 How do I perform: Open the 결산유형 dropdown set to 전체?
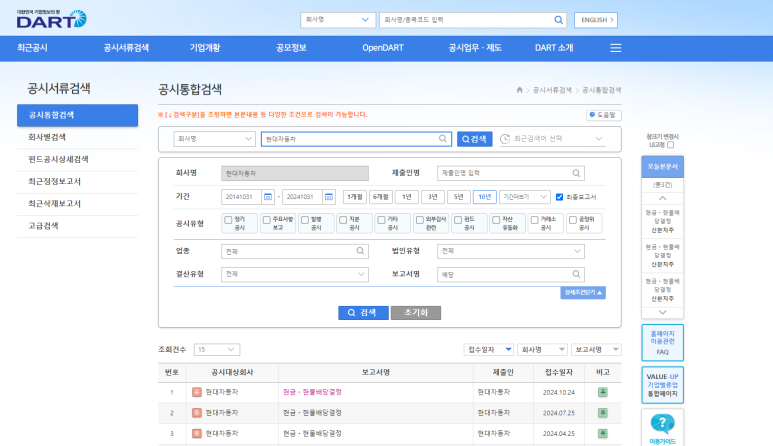pyautogui.click(x=295, y=274)
